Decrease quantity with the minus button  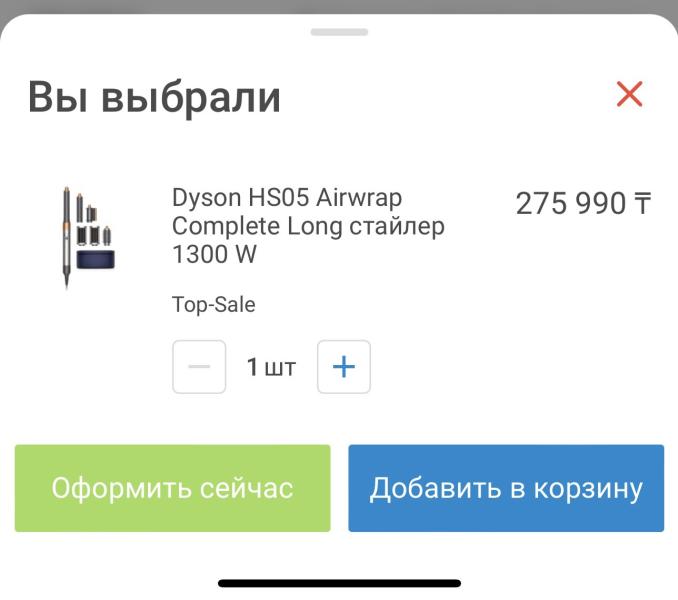click(199, 367)
